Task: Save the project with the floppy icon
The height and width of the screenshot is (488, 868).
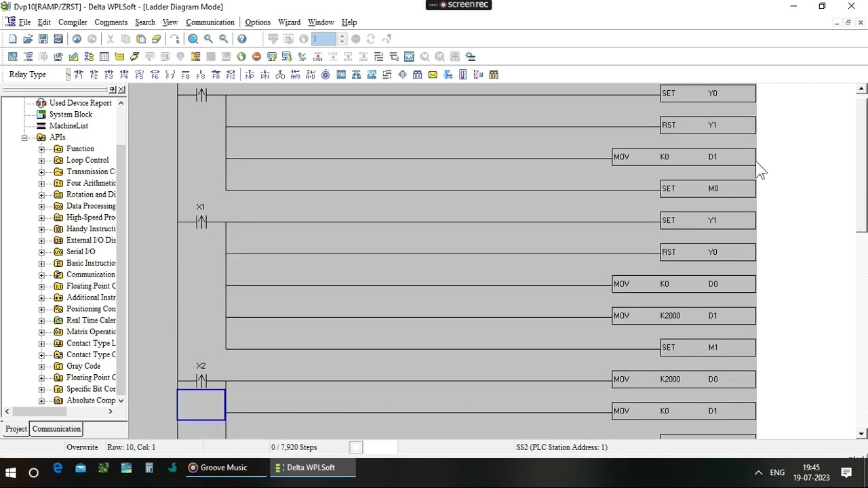Action: click(43, 39)
